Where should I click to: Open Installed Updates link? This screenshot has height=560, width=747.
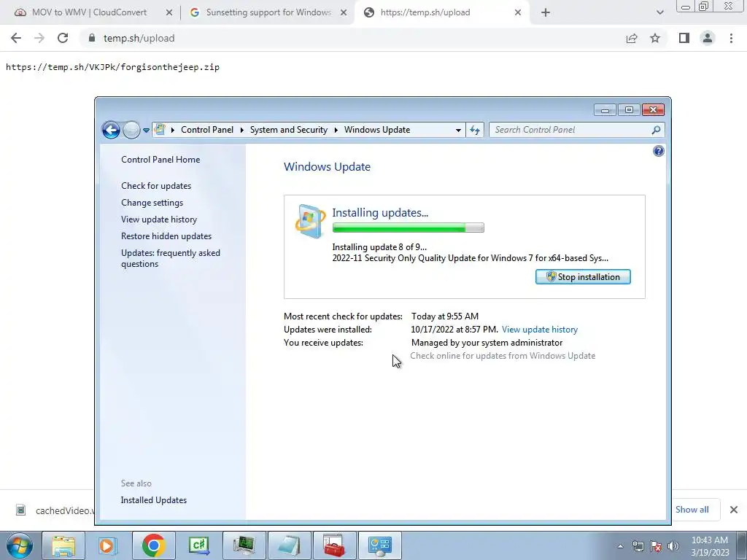pos(153,500)
